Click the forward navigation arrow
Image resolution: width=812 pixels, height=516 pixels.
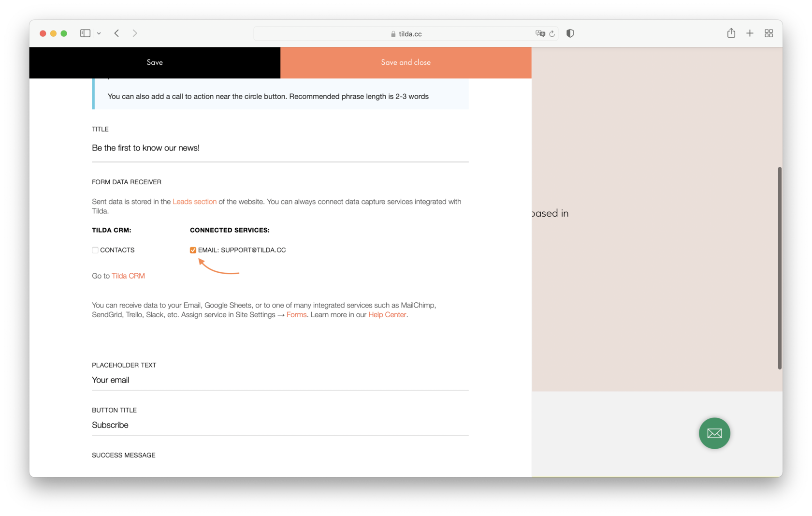135,33
